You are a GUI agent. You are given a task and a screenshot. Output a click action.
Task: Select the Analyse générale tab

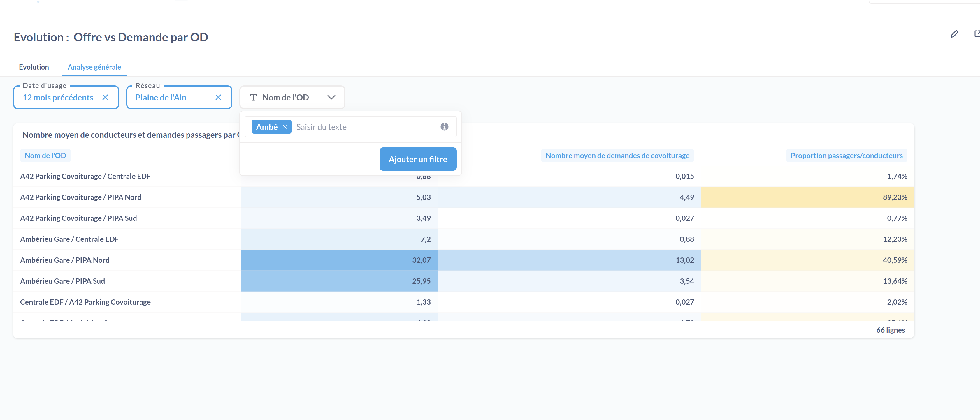pyautogui.click(x=94, y=67)
